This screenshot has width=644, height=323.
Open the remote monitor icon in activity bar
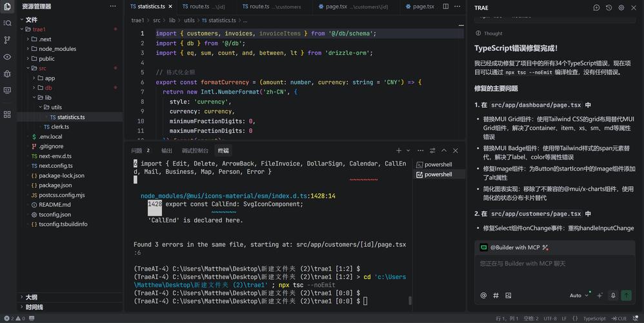point(7,90)
